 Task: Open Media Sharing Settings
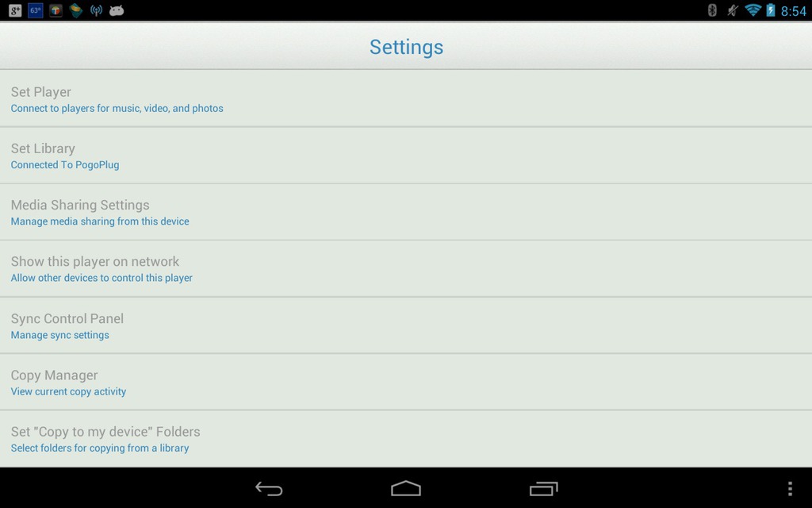pyautogui.click(x=406, y=211)
